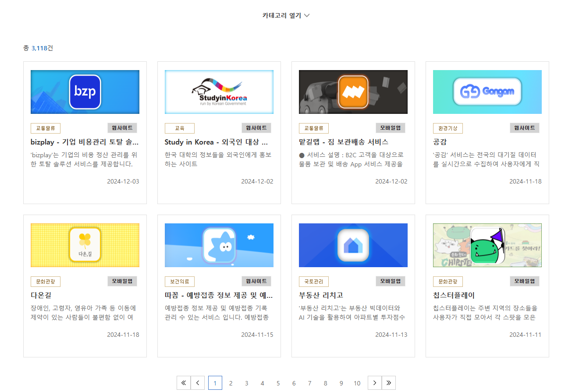Jump to last page double-arrow
The height and width of the screenshot is (392, 572).
click(389, 383)
